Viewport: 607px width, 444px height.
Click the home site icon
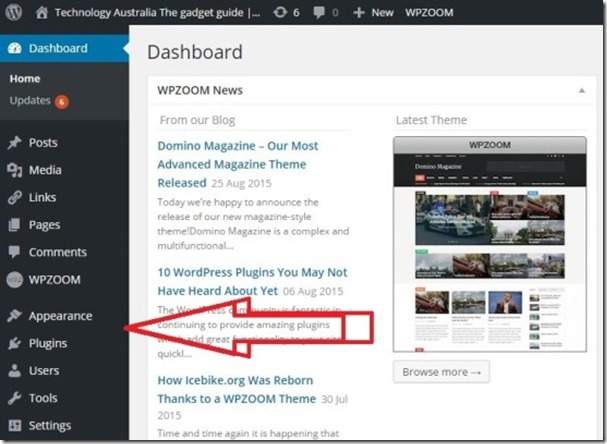42,12
